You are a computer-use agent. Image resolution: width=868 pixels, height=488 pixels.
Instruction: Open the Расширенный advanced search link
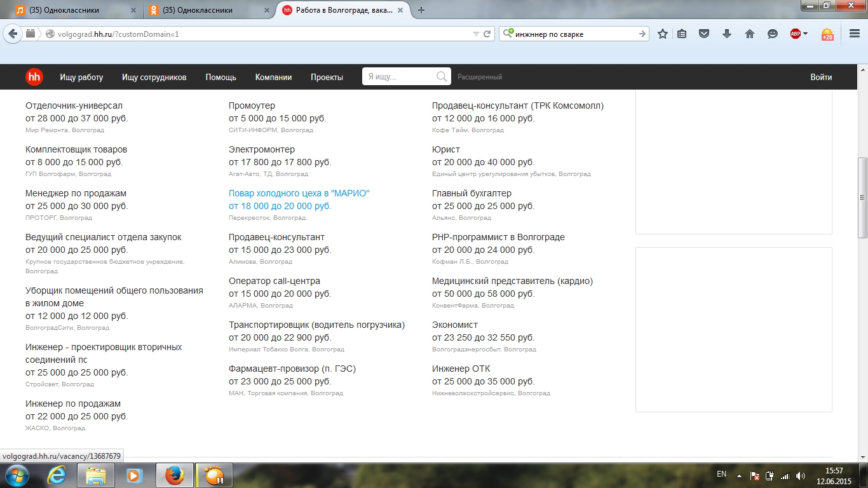click(x=480, y=77)
